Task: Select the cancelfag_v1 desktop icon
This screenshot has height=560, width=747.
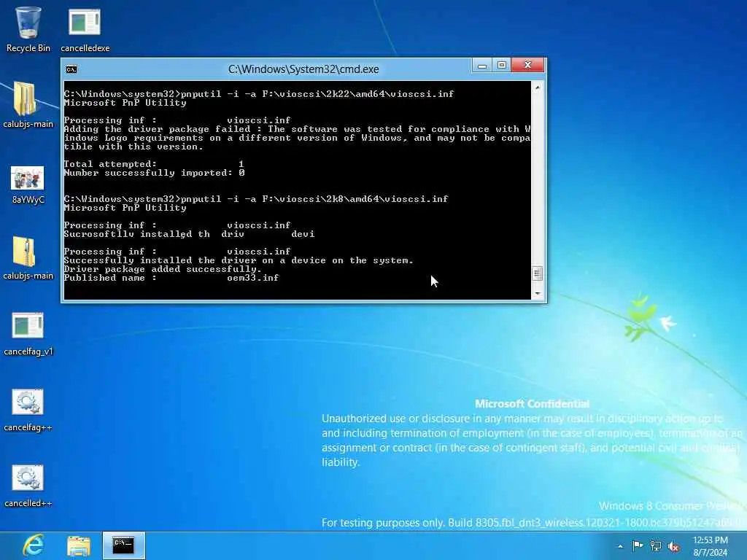Action: click(x=28, y=333)
